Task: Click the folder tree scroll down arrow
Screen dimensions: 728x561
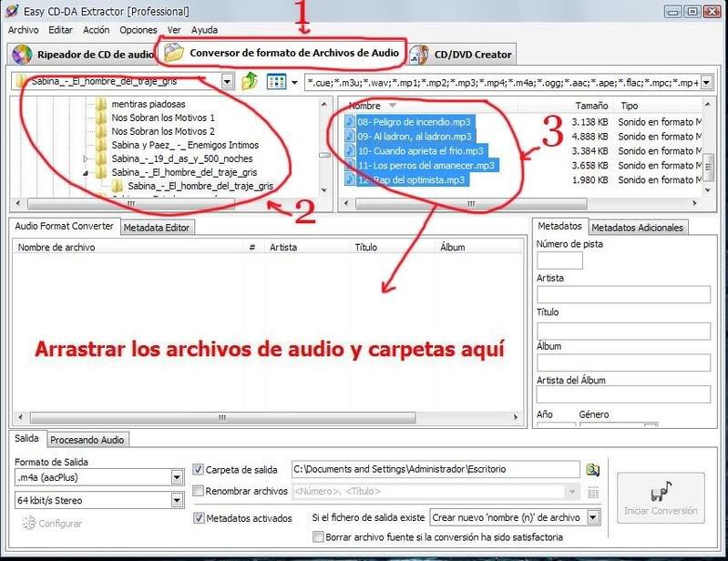Action: point(324,189)
